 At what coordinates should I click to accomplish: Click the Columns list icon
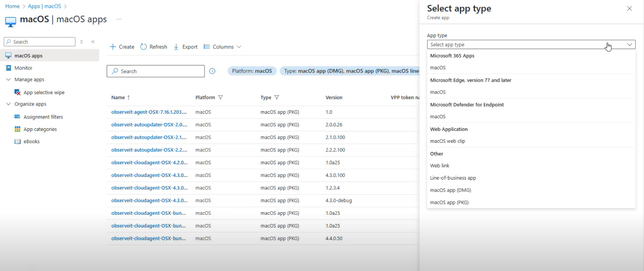coord(207,47)
